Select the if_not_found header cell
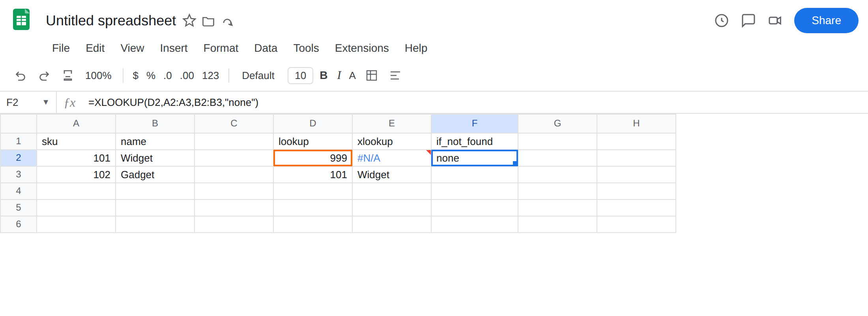The width and height of the screenshot is (868, 316). [x=475, y=141]
